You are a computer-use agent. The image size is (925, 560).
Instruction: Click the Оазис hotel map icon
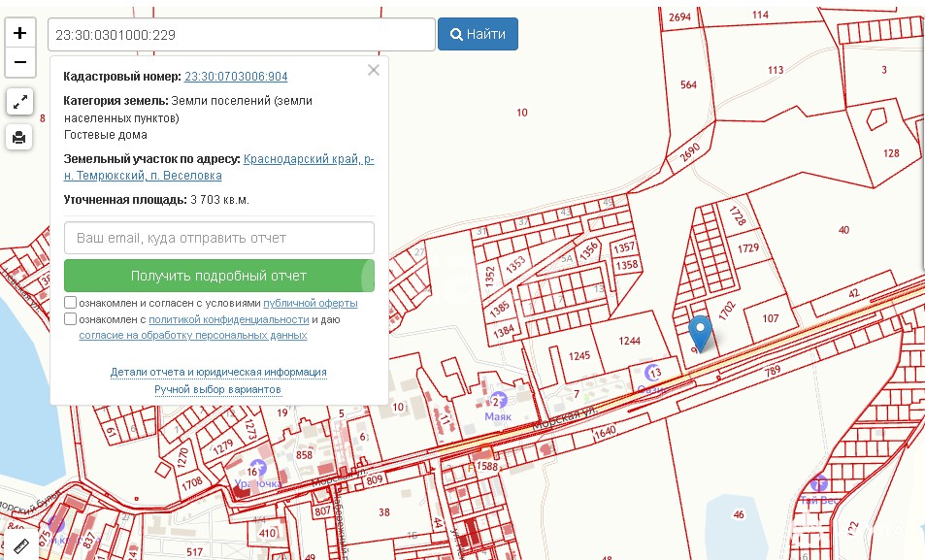654,373
